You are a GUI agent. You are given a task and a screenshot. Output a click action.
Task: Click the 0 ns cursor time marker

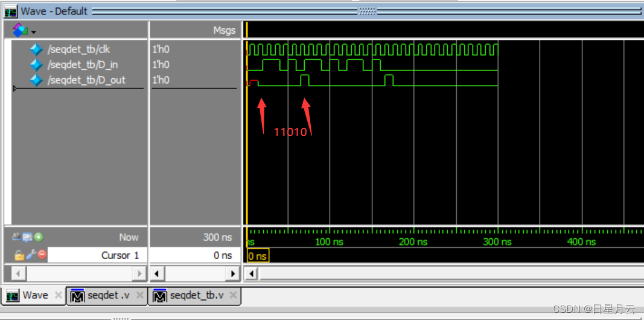(258, 256)
